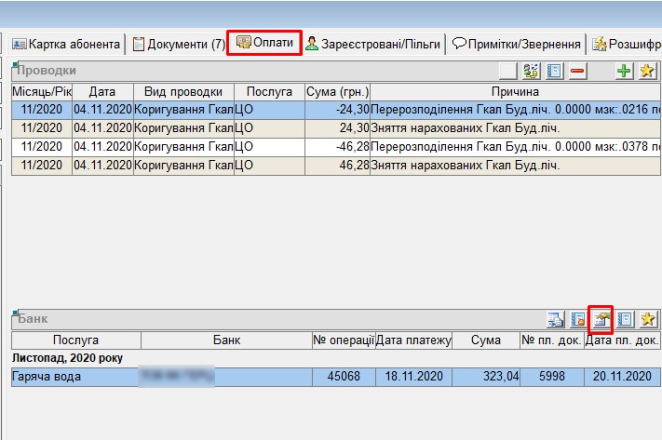Open the Примітки/Звернення tab
662x440 pixels.
516,44
